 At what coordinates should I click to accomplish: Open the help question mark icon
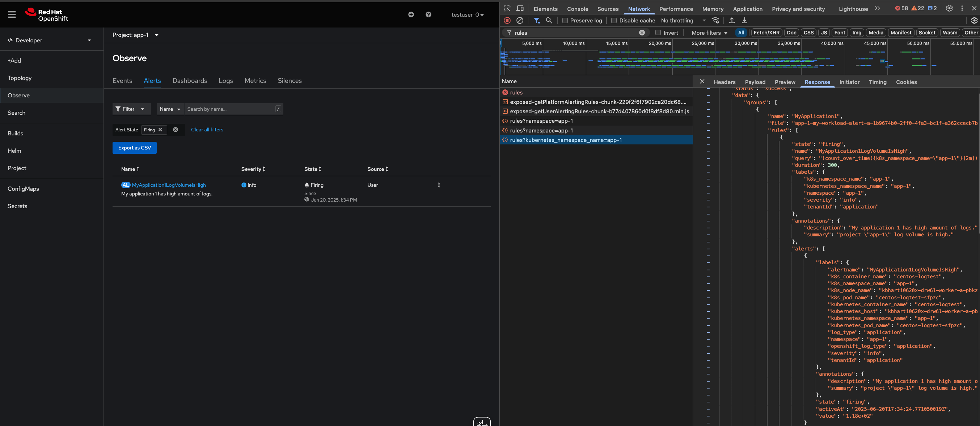[x=428, y=14]
